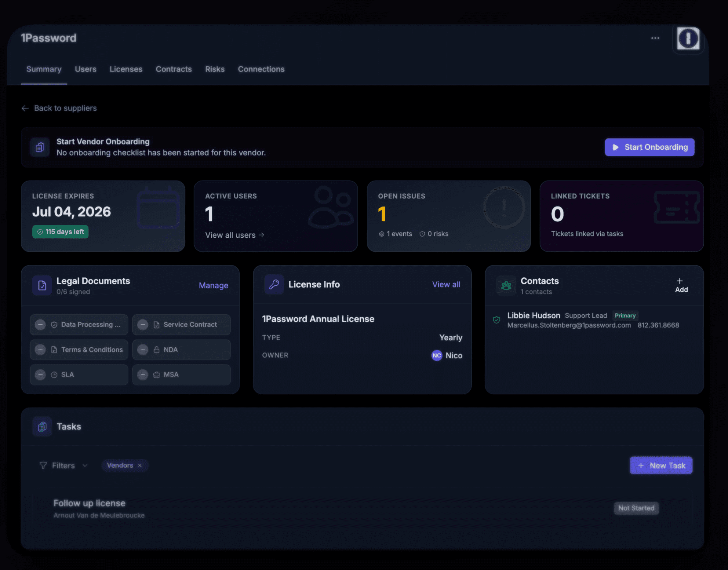Open the Risks tab
The image size is (728, 570).
tap(215, 69)
